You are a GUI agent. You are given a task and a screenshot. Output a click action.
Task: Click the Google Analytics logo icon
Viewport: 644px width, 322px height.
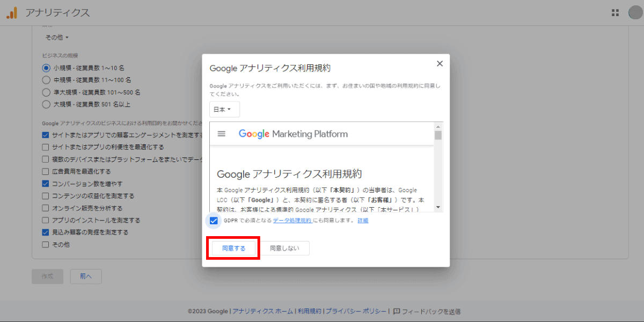(x=12, y=13)
